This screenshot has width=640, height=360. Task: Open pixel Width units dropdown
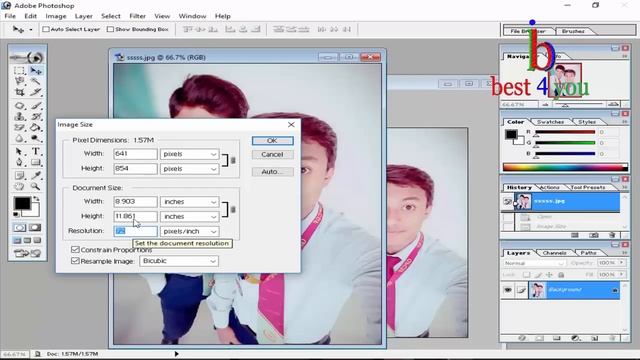click(x=190, y=154)
